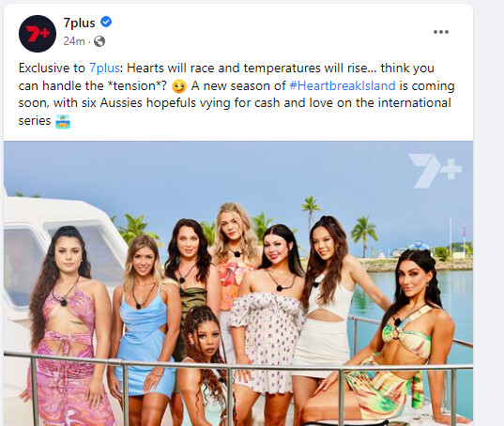This screenshot has width=504, height=426.
Task: Click the post caption text
Action: [x=237, y=95]
